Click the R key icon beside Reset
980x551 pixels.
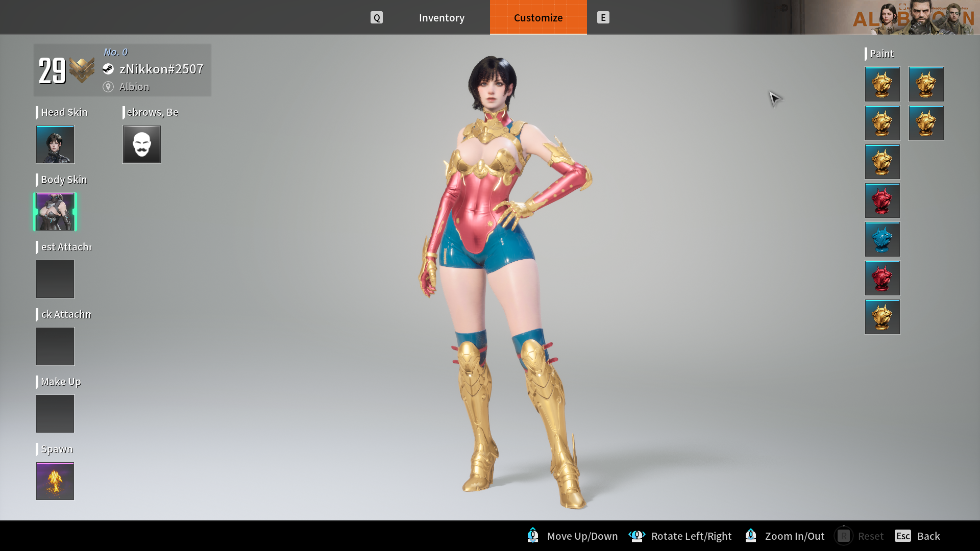[843, 536]
